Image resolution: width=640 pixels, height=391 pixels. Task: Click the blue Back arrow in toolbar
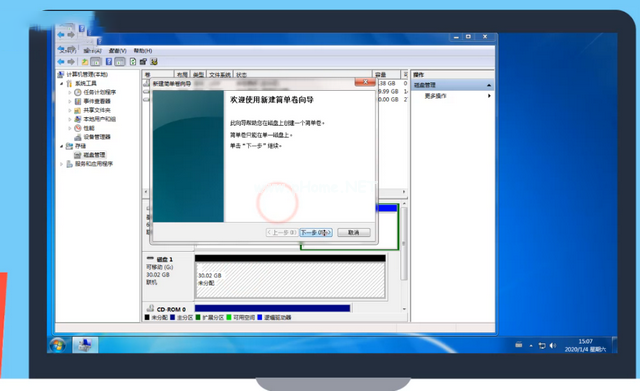(61, 62)
